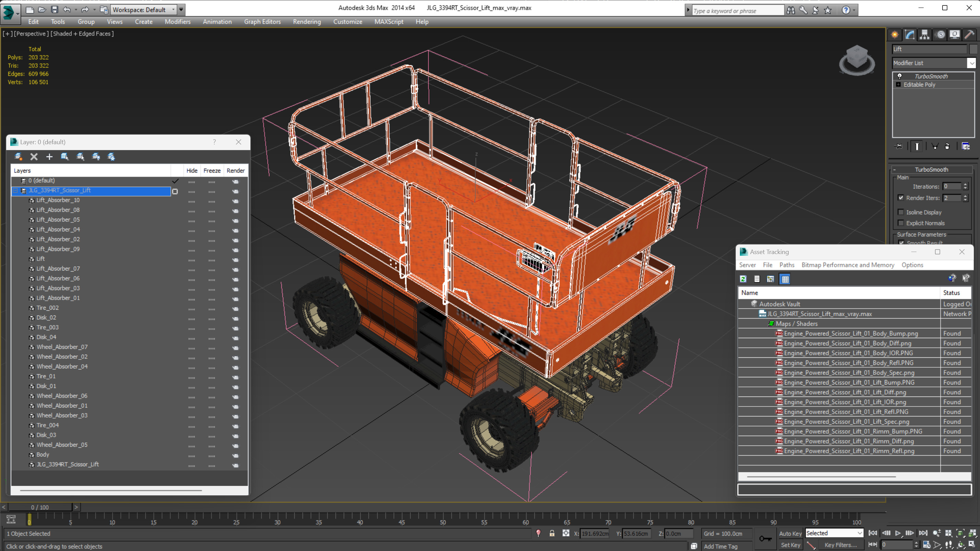980x551 pixels.
Task: Collapse the JLG_3394RT_Scissor_Lift layer tree
Action: pyautogui.click(x=15, y=191)
